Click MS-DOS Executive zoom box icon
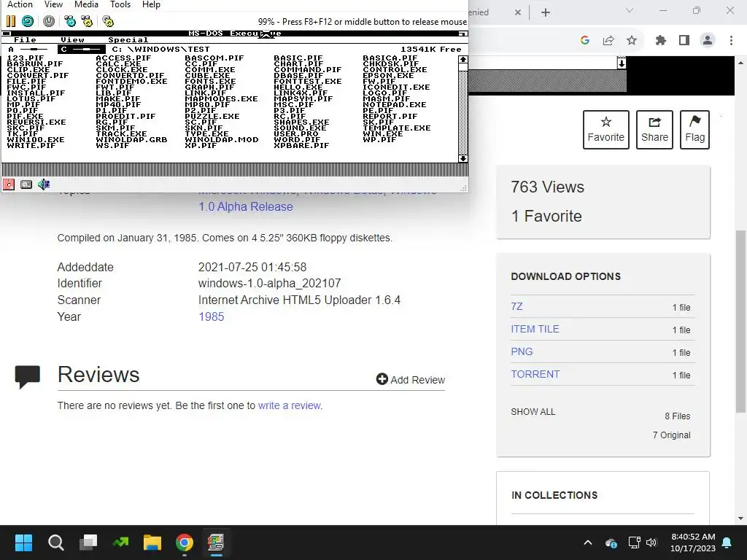 [462, 34]
